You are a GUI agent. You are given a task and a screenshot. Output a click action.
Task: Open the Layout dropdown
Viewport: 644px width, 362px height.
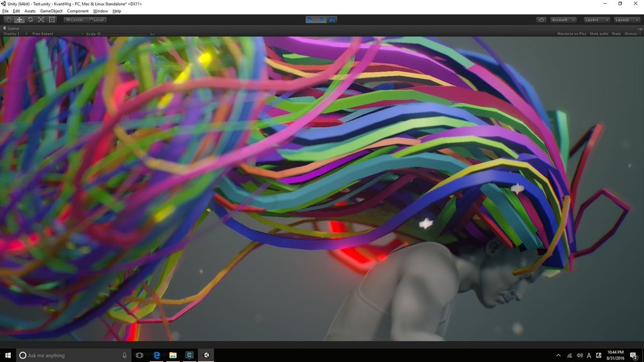(x=627, y=19)
